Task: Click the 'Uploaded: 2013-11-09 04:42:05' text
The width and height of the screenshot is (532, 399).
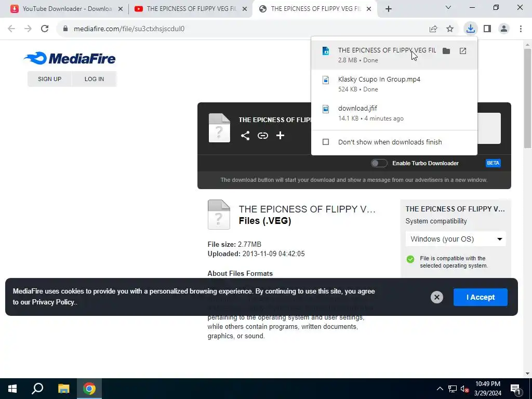Action: (x=256, y=254)
